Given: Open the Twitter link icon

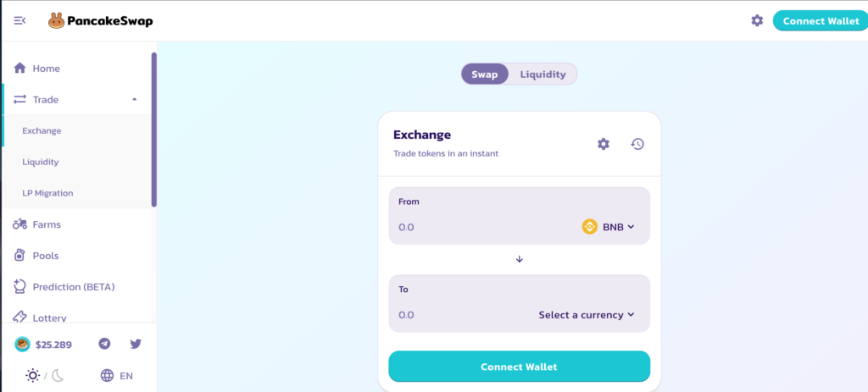Looking at the screenshot, I should 136,344.
